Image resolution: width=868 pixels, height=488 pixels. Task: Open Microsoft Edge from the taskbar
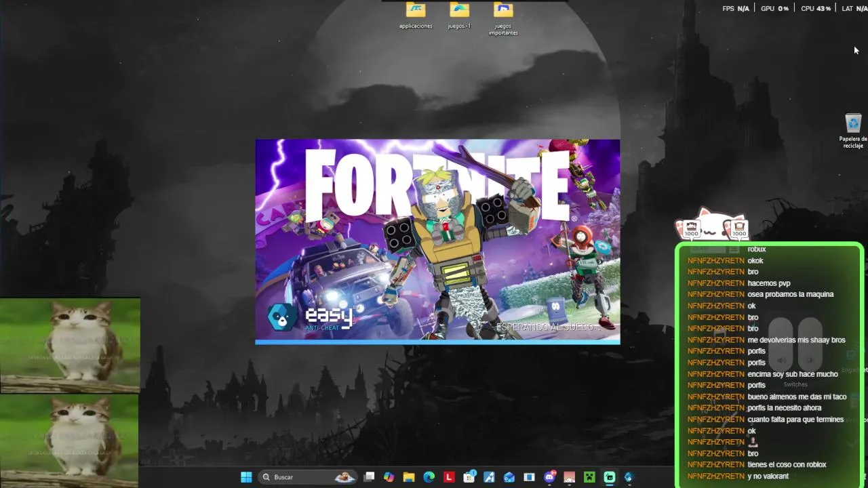[x=429, y=477]
